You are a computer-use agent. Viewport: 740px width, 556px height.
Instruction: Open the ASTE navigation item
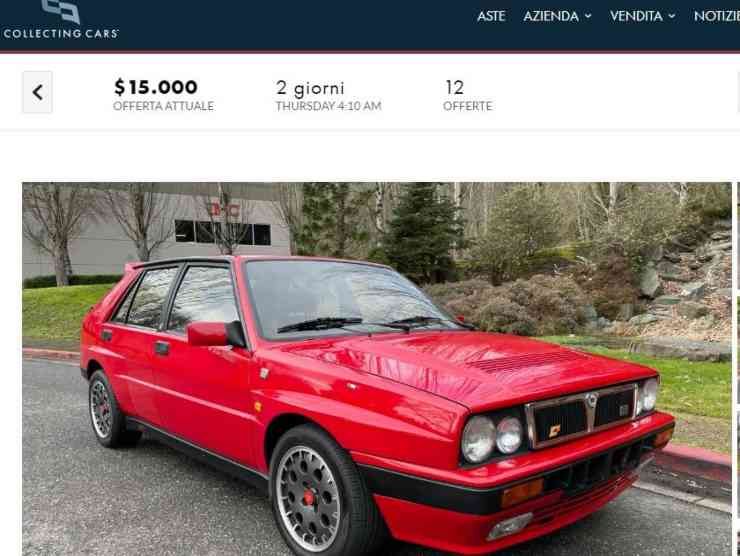[491, 16]
